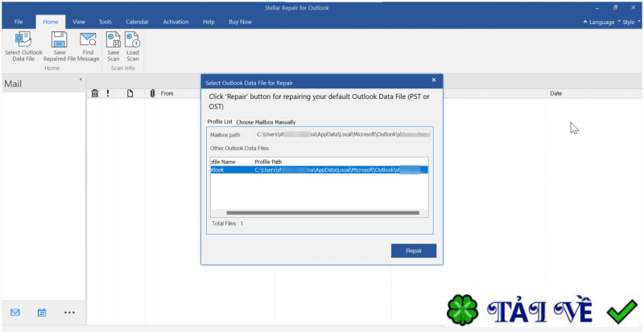Open the View ribbon tab
The image size is (644, 332).
[x=79, y=22]
